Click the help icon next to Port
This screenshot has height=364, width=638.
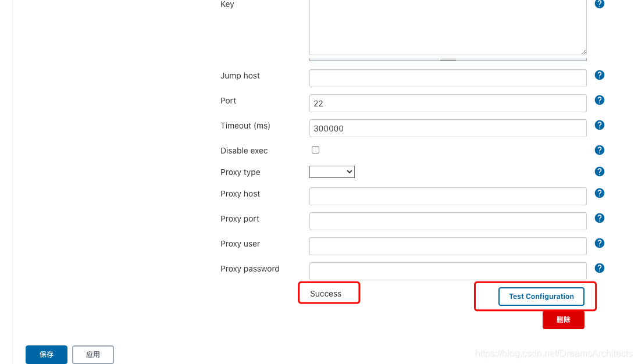[x=600, y=100]
